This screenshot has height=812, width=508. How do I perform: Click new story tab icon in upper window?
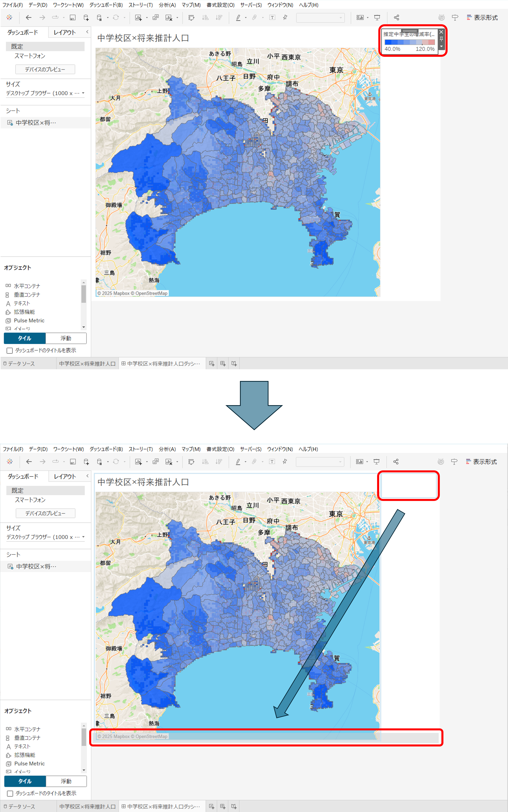point(234,363)
